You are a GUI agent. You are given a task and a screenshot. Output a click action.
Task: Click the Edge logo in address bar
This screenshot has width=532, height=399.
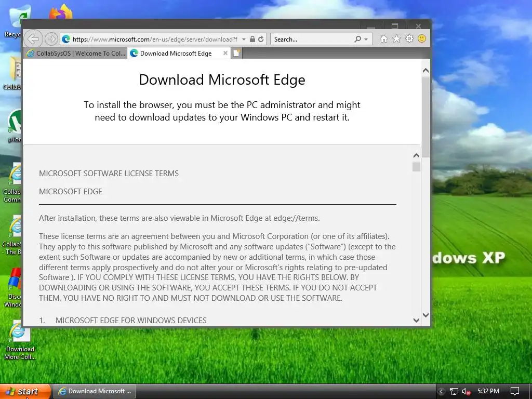pyautogui.click(x=66, y=39)
